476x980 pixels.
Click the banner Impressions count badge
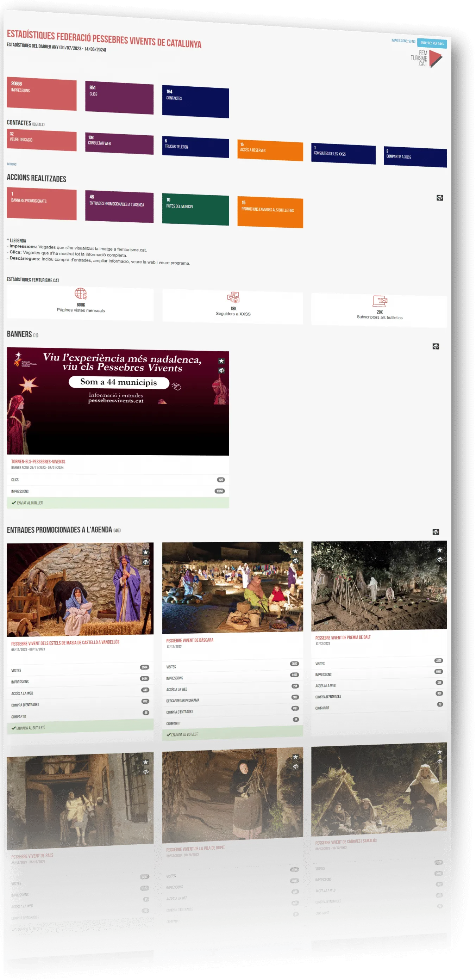point(220,491)
